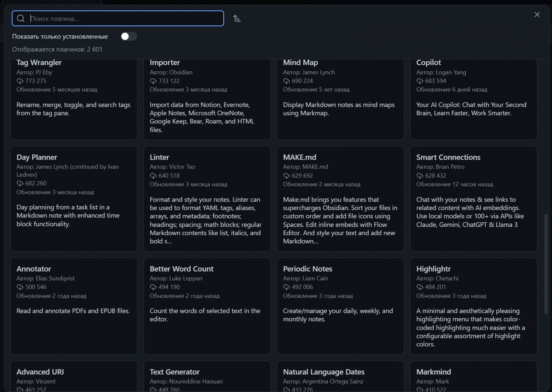The image size is (552, 392).
Task: Open the sort order options icon
Action: (x=237, y=18)
